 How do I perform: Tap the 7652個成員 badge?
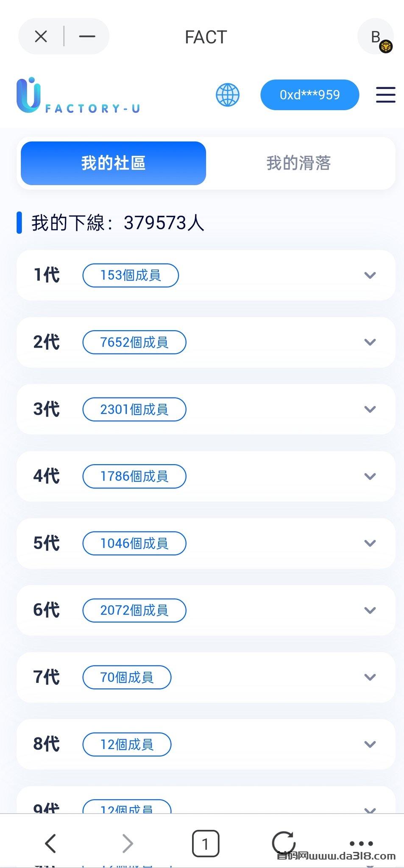(x=134, y=342)
